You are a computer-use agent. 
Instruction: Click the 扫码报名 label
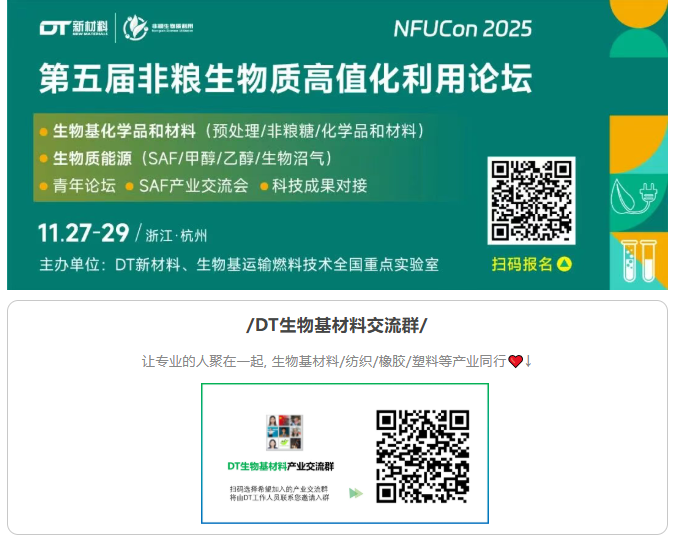(x=522, y=264)
